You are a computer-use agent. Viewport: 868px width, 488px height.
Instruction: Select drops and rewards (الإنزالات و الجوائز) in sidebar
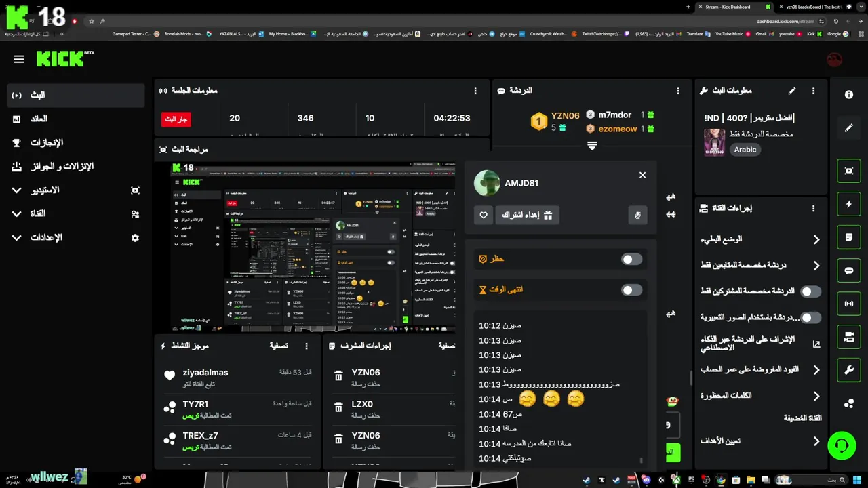[x=76, y=167]
